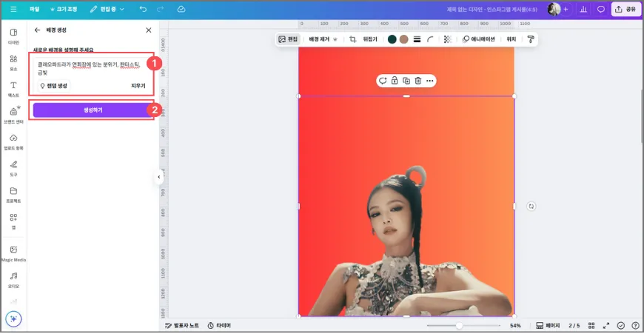Enter fullscreen presentation mode
Screen dimensions: 644x334
pos(606,325)
